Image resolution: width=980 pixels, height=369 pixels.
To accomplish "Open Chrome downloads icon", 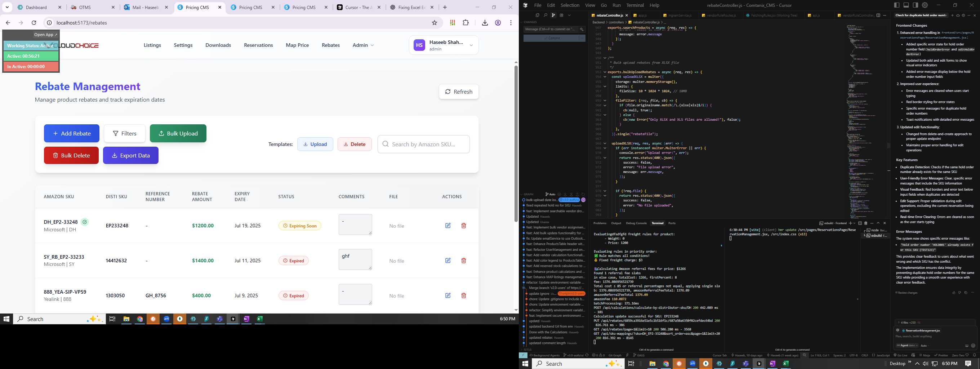I will (485, 23).
